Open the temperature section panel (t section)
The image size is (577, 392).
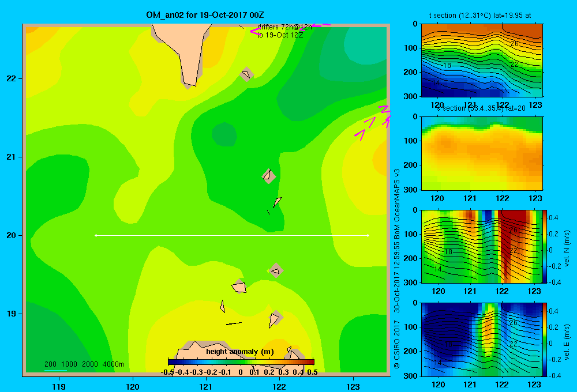482,61
